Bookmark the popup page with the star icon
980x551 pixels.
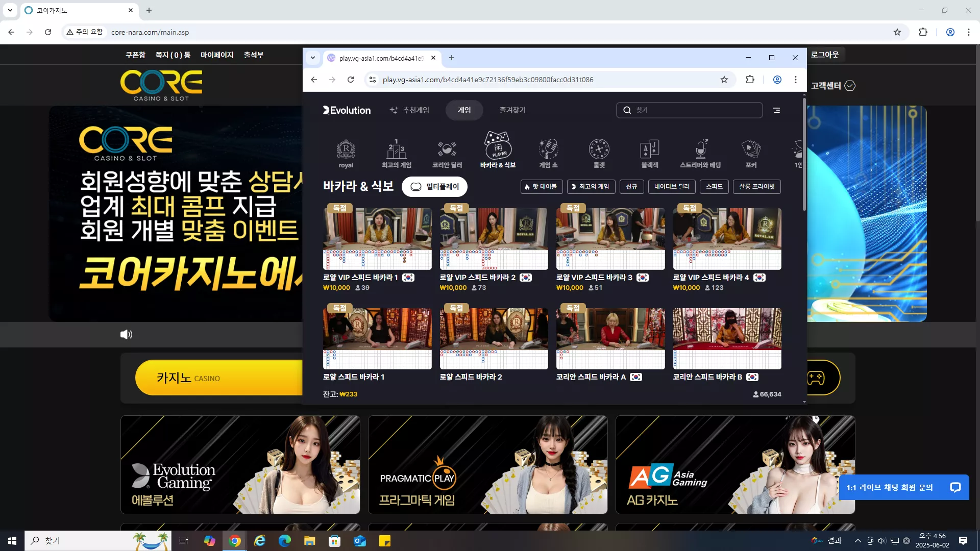[724, 80]
